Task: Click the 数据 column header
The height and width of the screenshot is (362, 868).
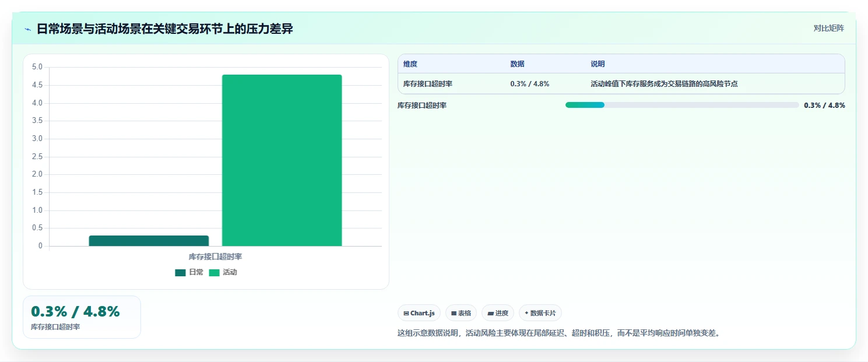Action: [517, 64]
